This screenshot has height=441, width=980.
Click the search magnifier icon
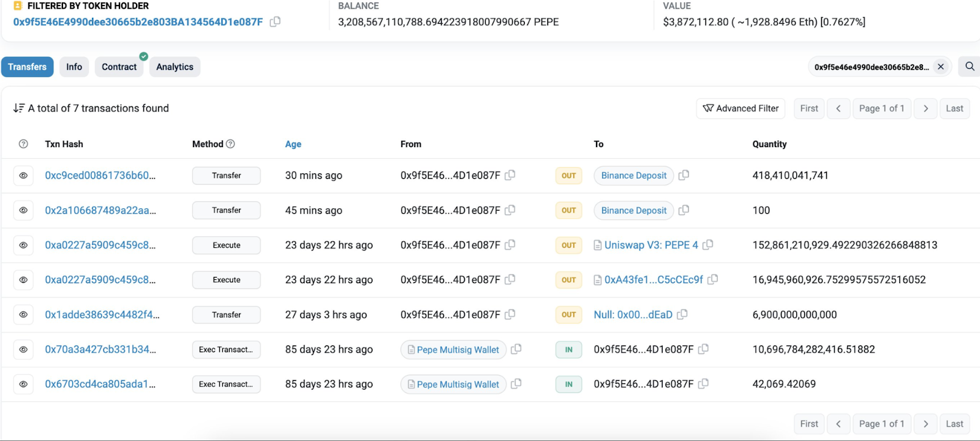[x=970, y=66]
